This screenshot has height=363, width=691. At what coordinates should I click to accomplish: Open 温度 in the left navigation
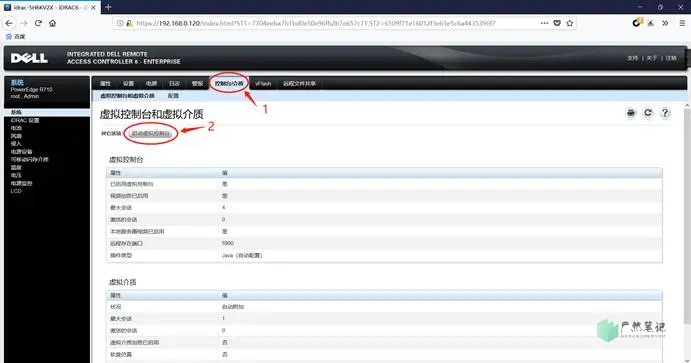16,167
